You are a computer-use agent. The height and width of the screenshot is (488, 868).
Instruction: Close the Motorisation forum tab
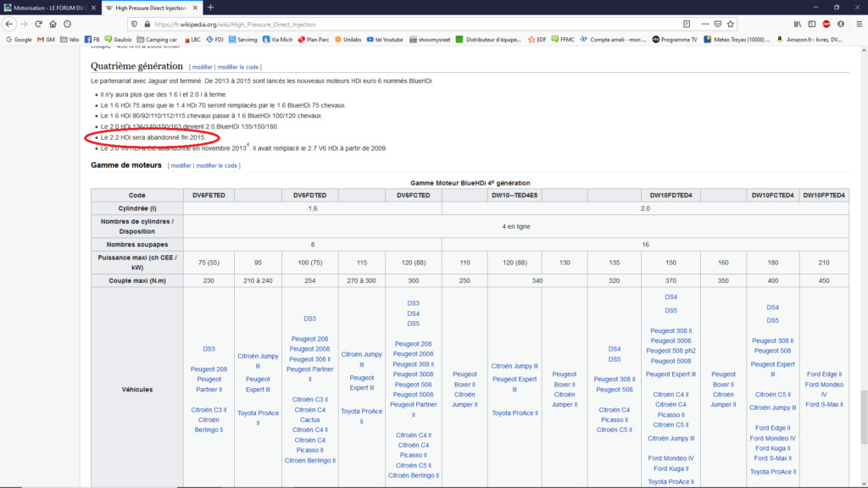(x=93, y=8)
